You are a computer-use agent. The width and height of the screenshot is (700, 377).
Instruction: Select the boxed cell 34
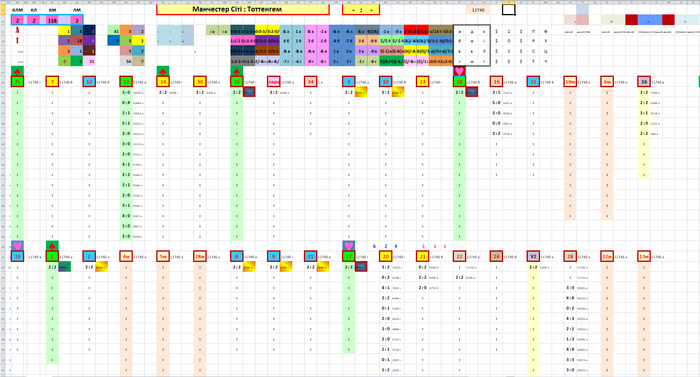[311, 82]
